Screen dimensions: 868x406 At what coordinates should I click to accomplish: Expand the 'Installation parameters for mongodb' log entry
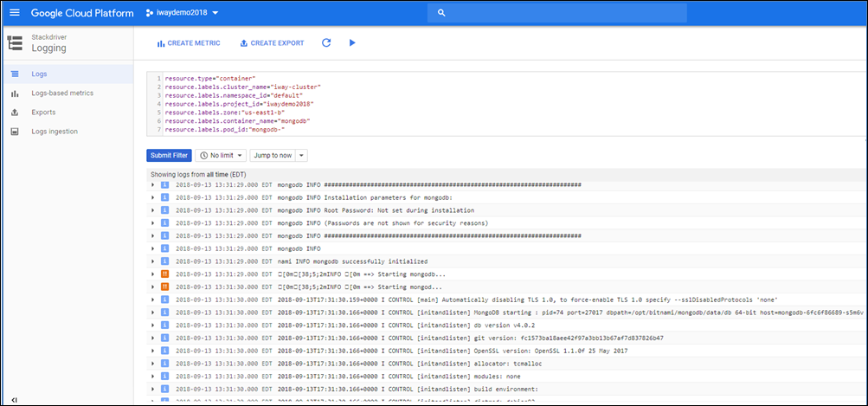pyautogui.click(x=153, y=197)
